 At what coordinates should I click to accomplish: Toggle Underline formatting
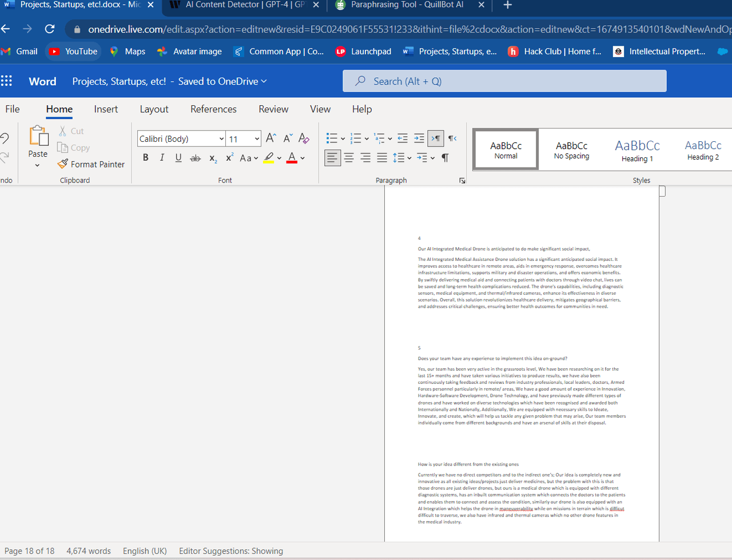pos(178,158)
